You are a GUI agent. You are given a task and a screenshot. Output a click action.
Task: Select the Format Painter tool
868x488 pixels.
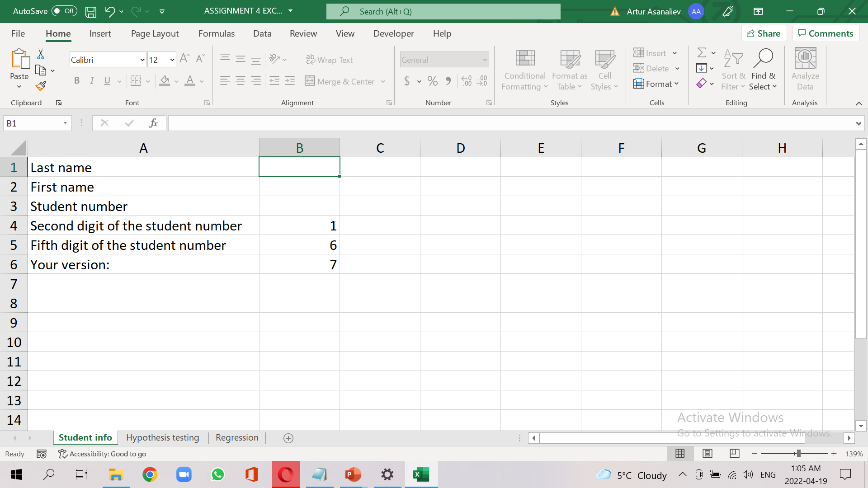[41, 86]
